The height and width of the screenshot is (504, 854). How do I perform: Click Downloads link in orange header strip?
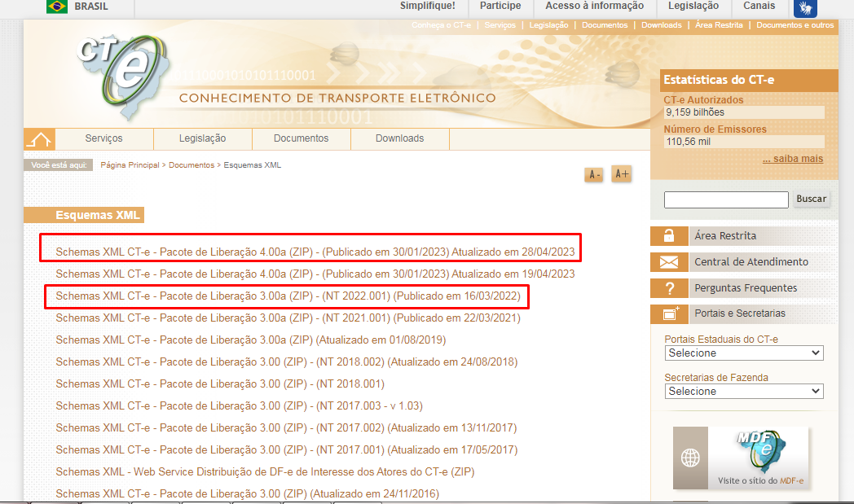click(x=661, y=25)
